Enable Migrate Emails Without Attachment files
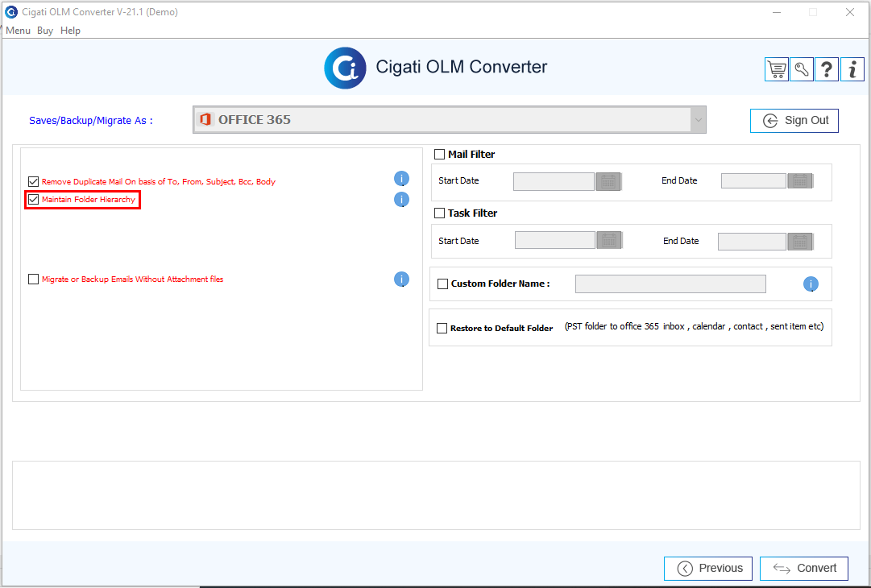 [33, 280]
